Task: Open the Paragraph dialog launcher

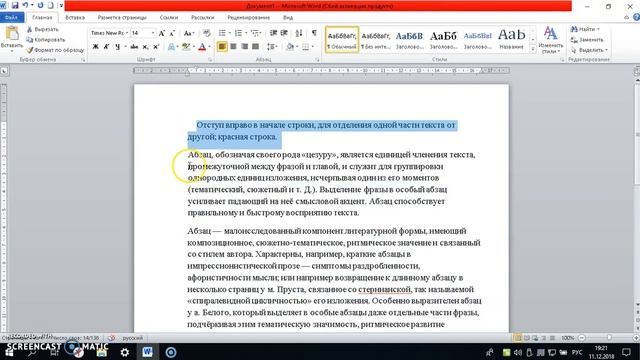Action: coord(317,60)
